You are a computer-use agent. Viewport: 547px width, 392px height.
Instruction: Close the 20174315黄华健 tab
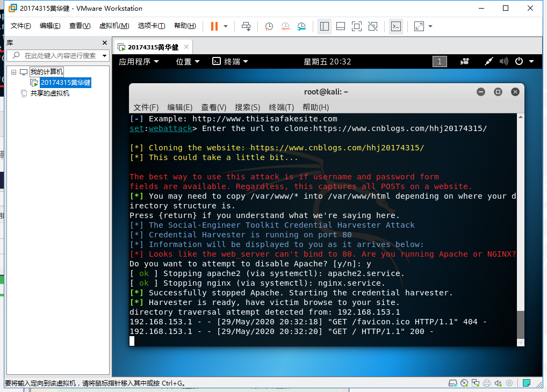click(x=186, y=47)
